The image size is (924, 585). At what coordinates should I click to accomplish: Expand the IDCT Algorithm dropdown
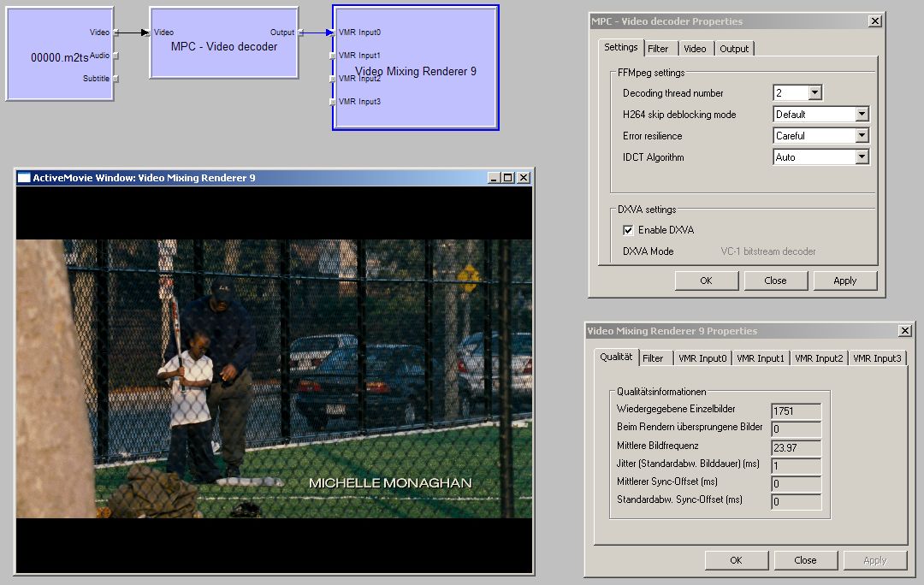pos(862,157)
